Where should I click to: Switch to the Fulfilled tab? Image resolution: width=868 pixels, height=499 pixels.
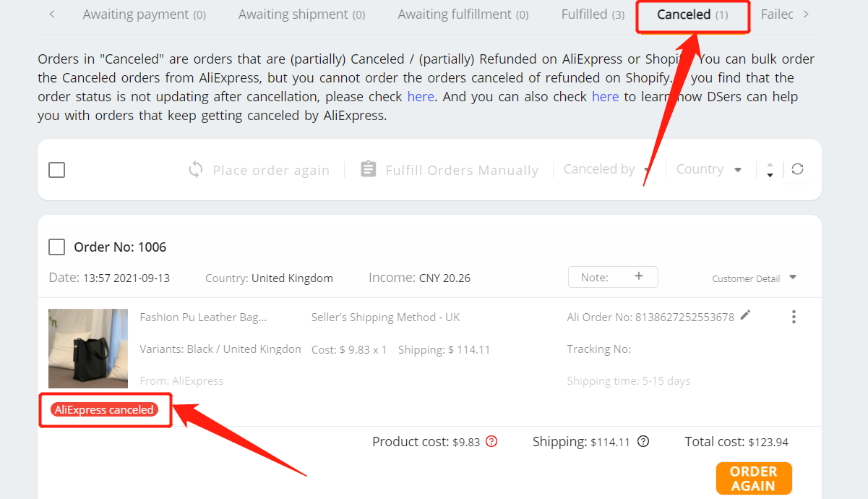(x=593, y=14)
